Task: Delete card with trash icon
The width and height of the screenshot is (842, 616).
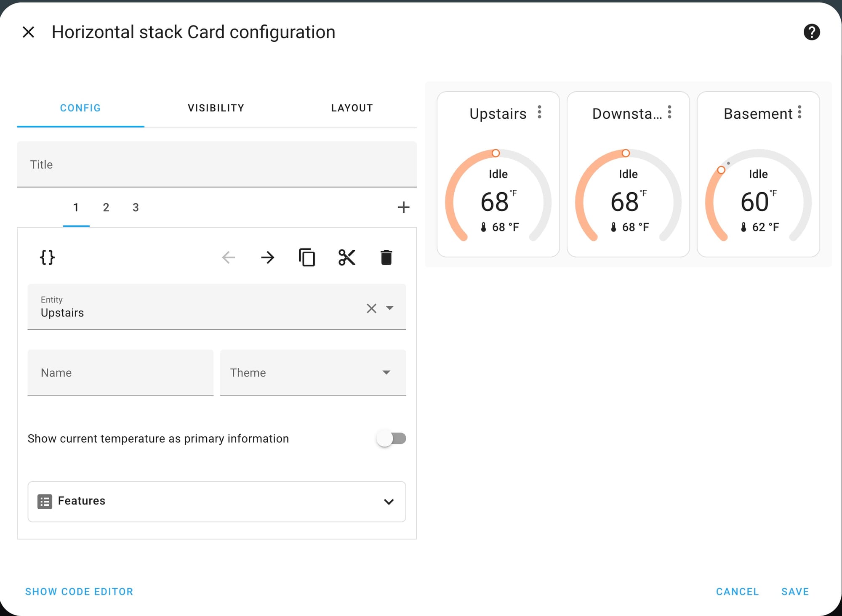Action: tap(386, 257)
